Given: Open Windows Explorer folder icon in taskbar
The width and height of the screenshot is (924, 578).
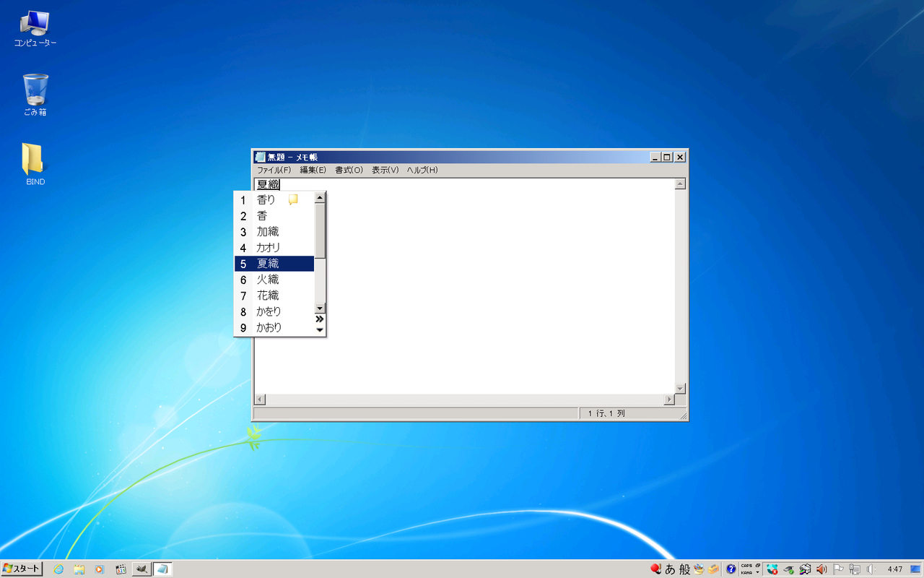Looking at the screenshot, I should tap(79, 569).
